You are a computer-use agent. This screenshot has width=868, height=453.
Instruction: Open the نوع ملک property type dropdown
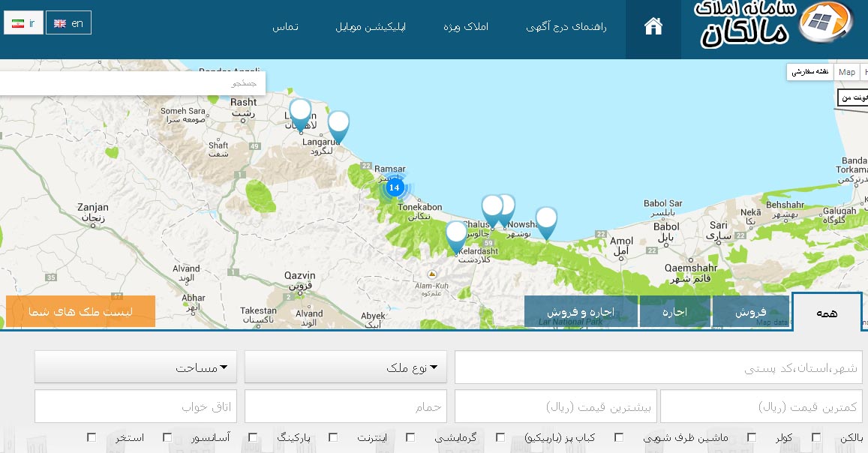click(x=345, y=367)
